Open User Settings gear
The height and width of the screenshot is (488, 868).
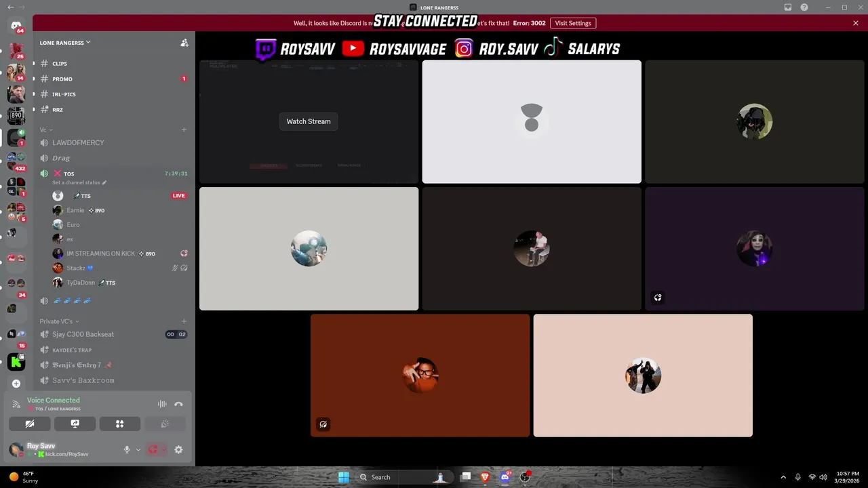pos(178,449)
